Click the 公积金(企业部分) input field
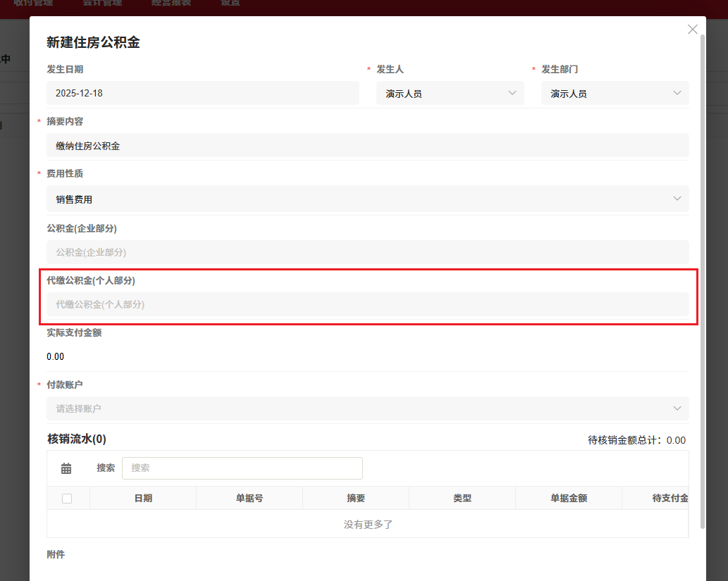728x581 pixels. click(x=368, y=252)
